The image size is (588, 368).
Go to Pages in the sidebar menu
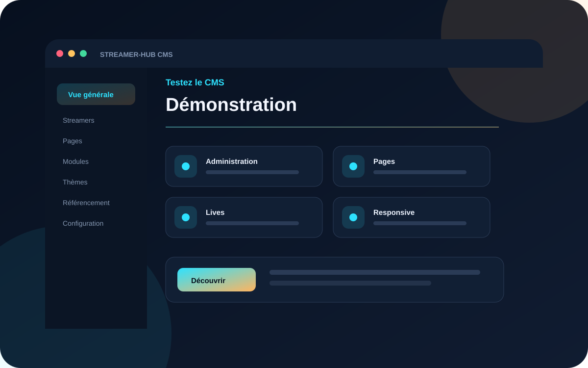73,141
